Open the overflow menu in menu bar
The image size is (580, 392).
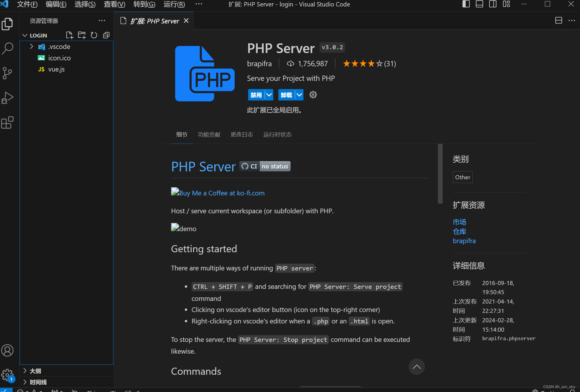[x=199, y=4]
